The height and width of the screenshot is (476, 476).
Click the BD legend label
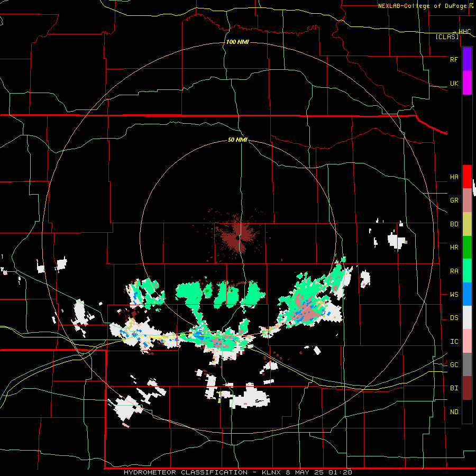tap(454, 224)
